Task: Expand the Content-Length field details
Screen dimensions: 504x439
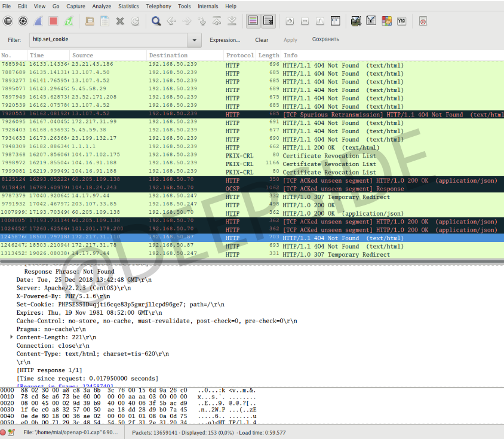Action: (10, 337)
